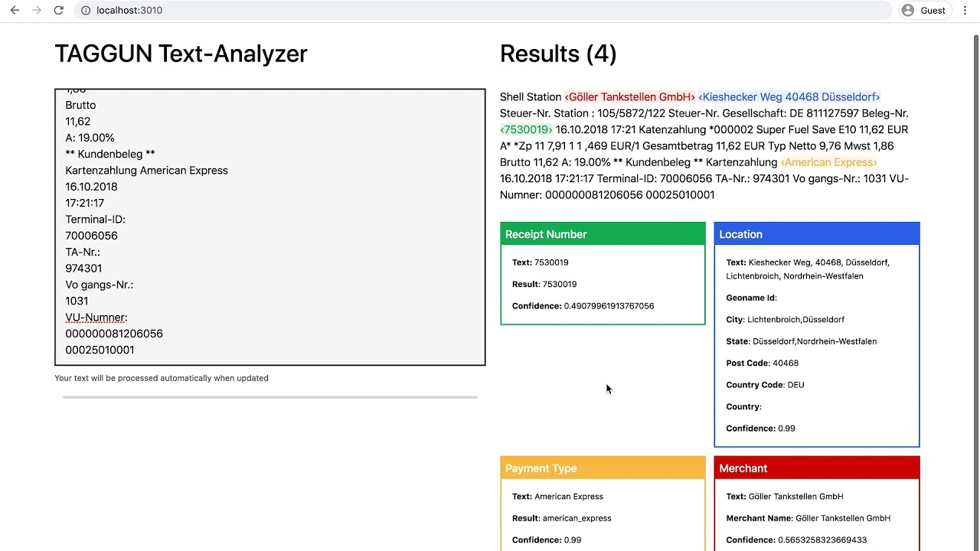Screen dimensions: 980x551
Task: Click inside the receipt text area
Action: point(269,227)
